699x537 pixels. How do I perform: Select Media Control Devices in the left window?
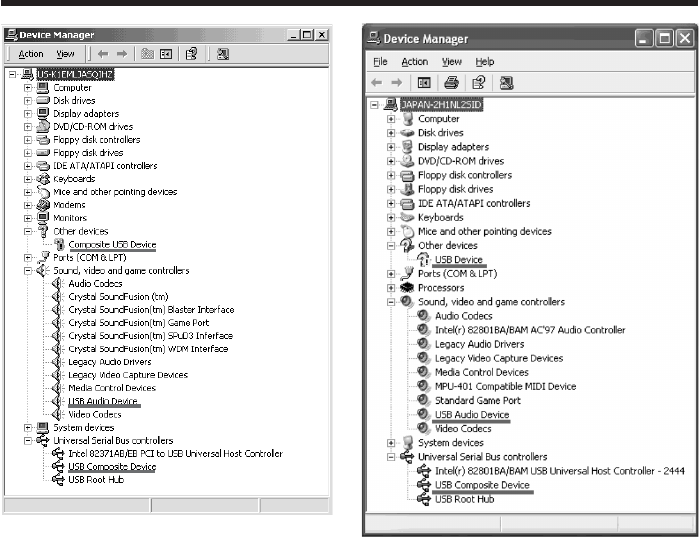click(112, 388)
